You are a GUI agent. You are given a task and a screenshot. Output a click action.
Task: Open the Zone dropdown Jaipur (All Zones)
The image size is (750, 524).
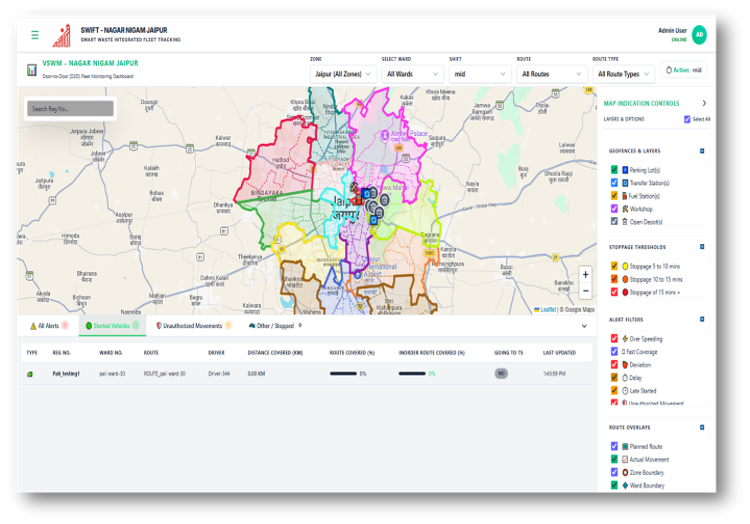(343, 74)
